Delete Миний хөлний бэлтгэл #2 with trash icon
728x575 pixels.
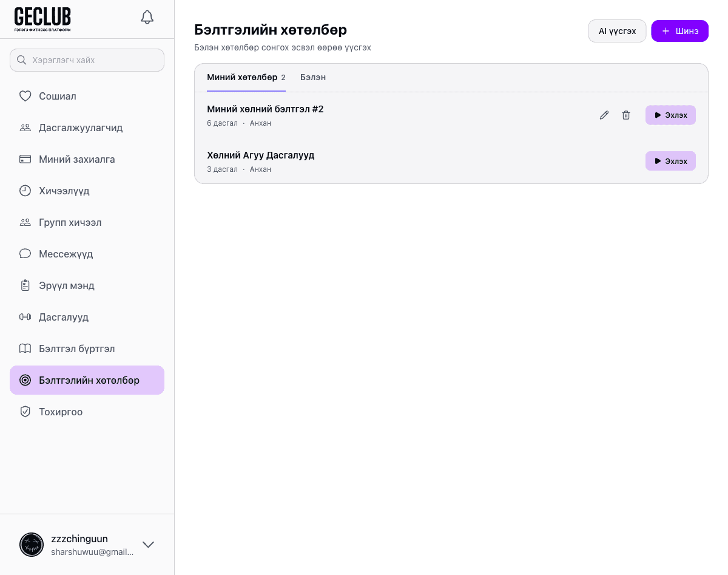626,115
